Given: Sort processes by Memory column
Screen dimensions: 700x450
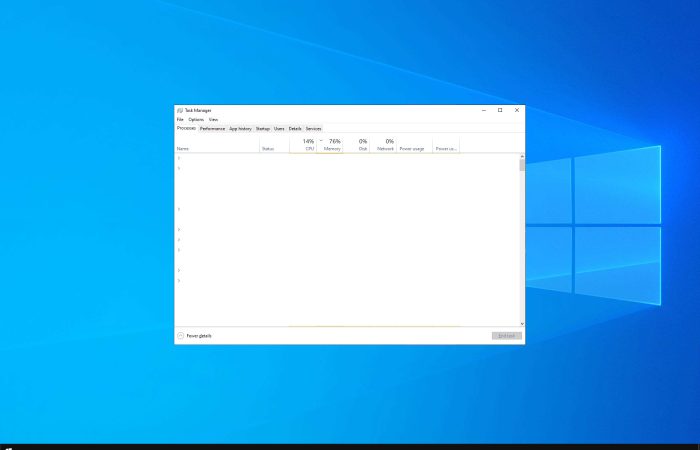Looking at the screenshot, I should click(x=330, y=145).
